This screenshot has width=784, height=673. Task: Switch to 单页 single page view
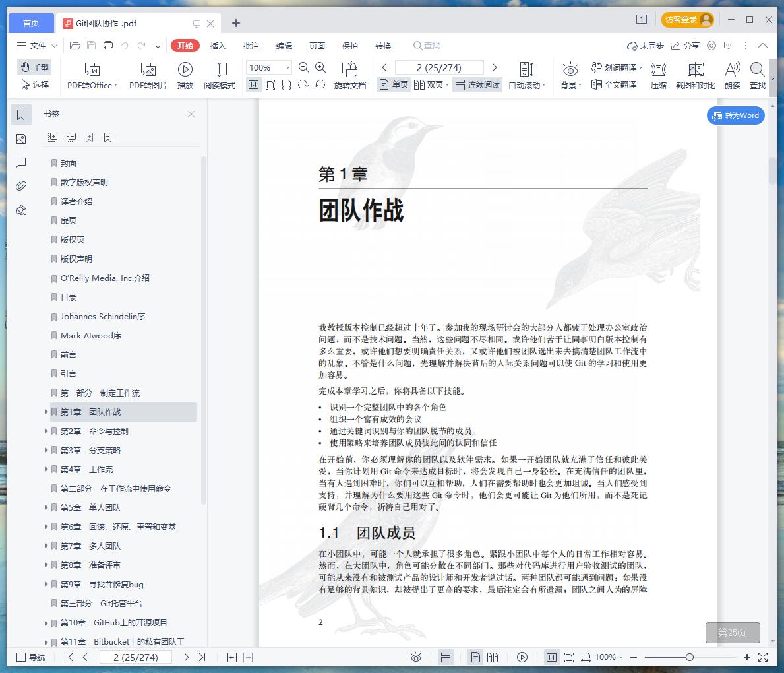click(x=394, y=84)
